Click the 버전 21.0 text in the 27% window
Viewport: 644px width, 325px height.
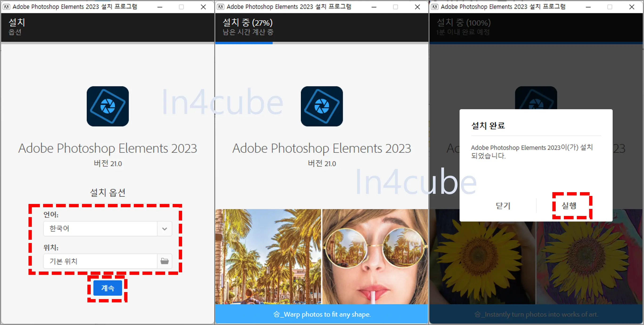[x=322, y=163]
